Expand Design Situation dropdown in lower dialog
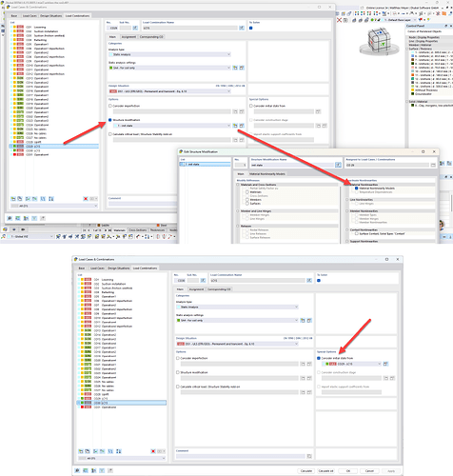This screenshot has width=453, height=476. point(237,344)
